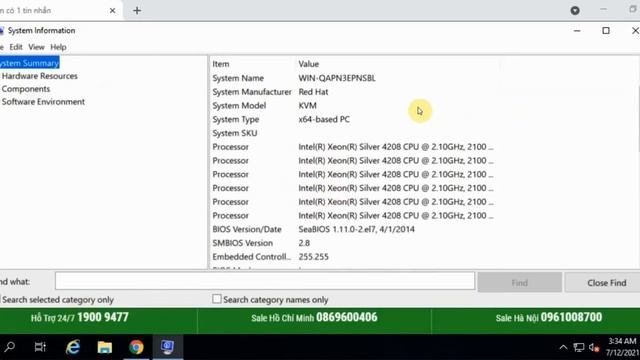Open Task View on the taskbar
The height and width of the screenshot is (360, 640).
coord(40,347)
